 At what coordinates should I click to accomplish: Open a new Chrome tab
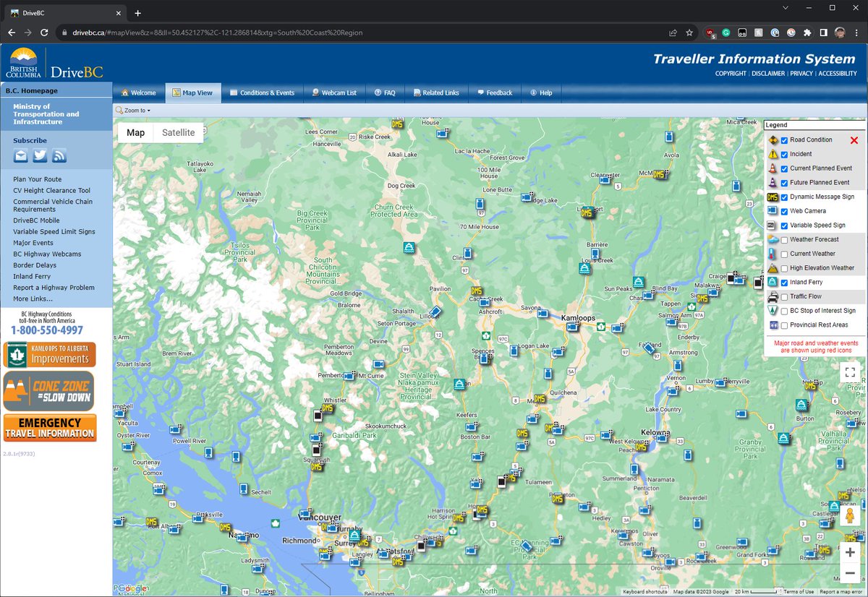coord(137,13)
